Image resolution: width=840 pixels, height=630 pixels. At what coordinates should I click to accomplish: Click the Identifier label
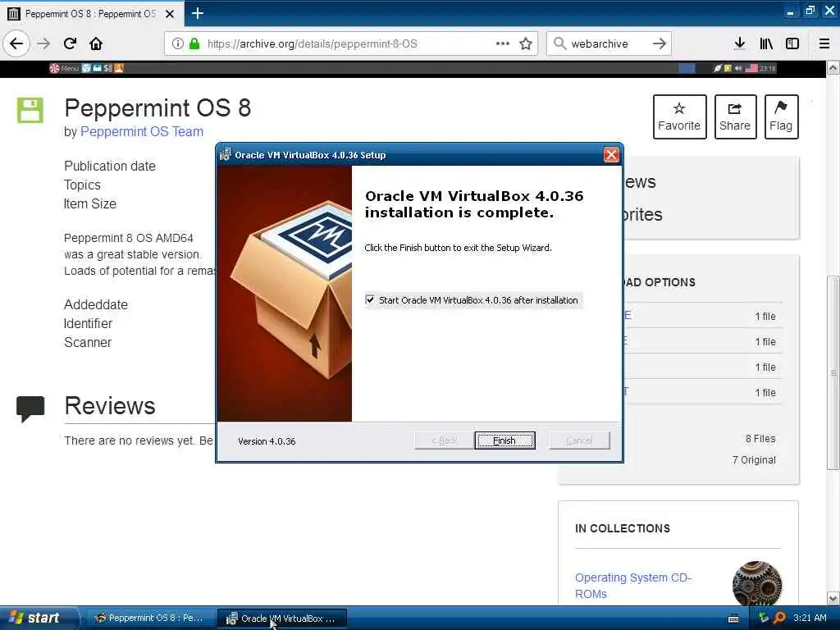pos(88,323)
